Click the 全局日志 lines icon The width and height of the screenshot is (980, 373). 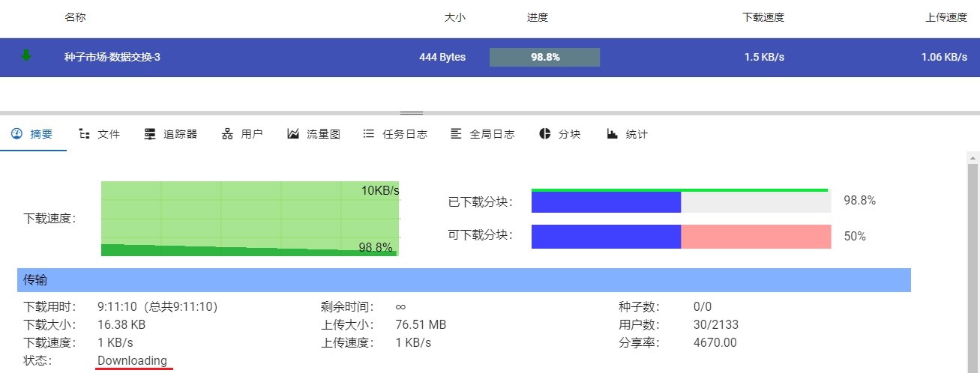pyautogui.click(x=456, y=134)
